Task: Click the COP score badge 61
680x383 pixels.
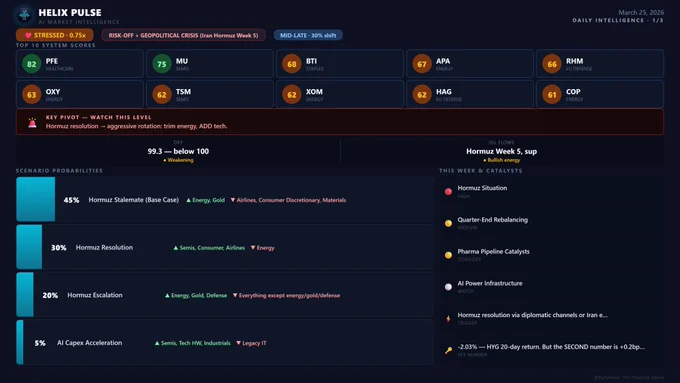Action: tap(552, 95)
